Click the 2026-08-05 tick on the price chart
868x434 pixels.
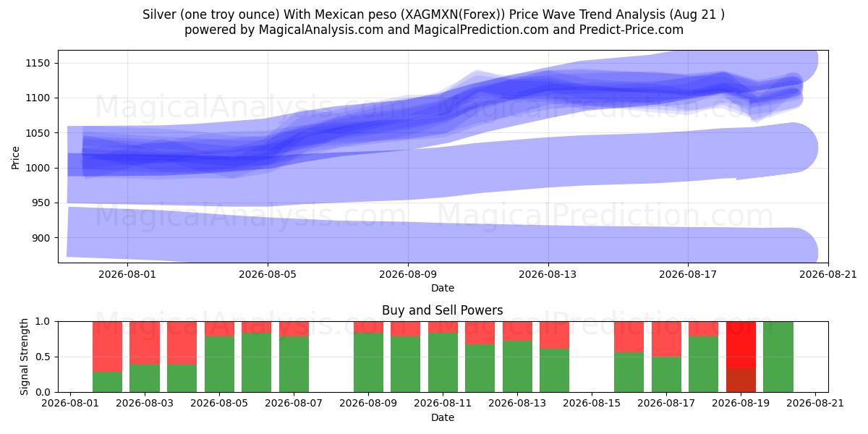pos(268,274)
